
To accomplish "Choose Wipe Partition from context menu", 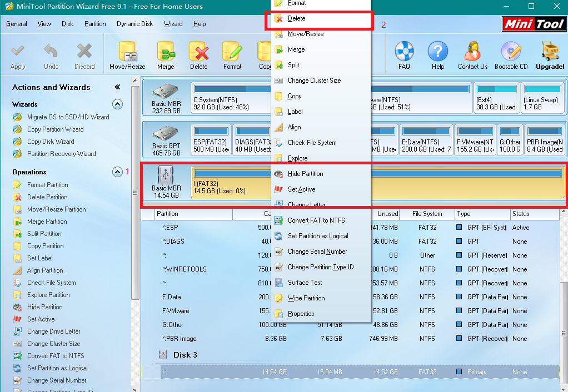I will coord(321,298).
